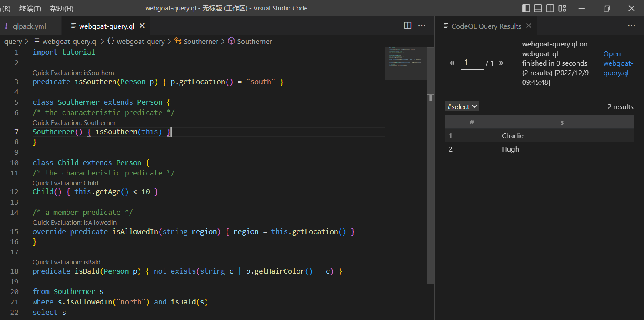Toggle bottom panel layout icon

click(538, 8)
